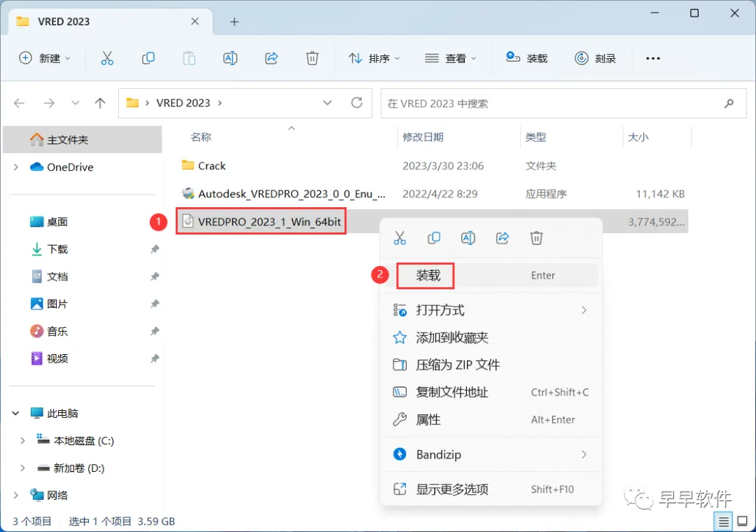Image resolution: width=756 pixels, height=532 pixels.
Task: Sort by the 类型 column header
Action: pyautogui.click(x=535, y=137)
